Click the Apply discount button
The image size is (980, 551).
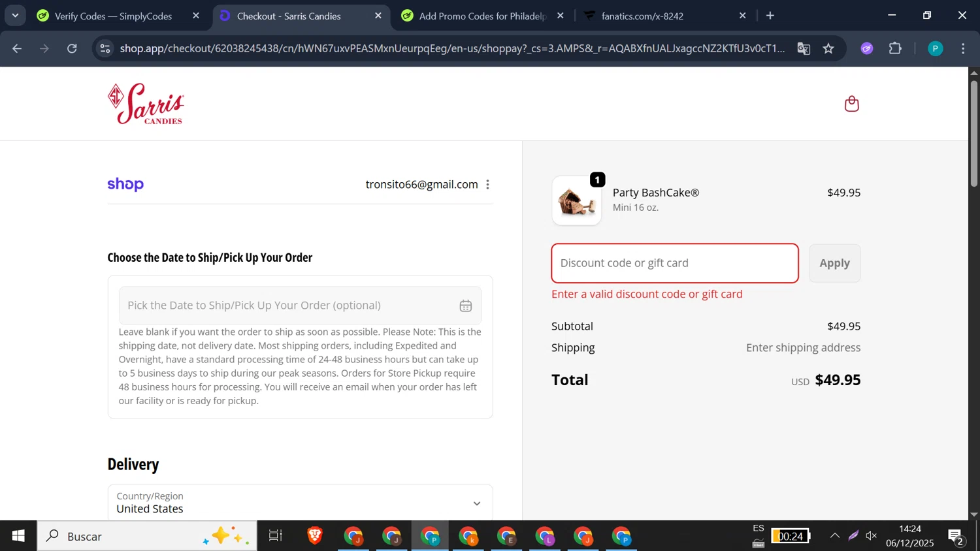click(834, 263)
